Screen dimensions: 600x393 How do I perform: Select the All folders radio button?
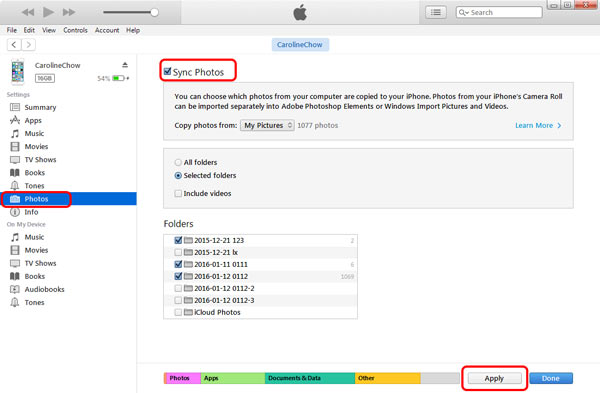click(178, 162)
